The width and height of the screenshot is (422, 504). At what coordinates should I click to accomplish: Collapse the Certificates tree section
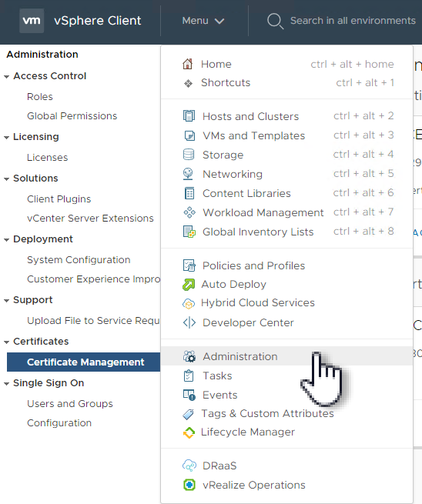[6, 342]
